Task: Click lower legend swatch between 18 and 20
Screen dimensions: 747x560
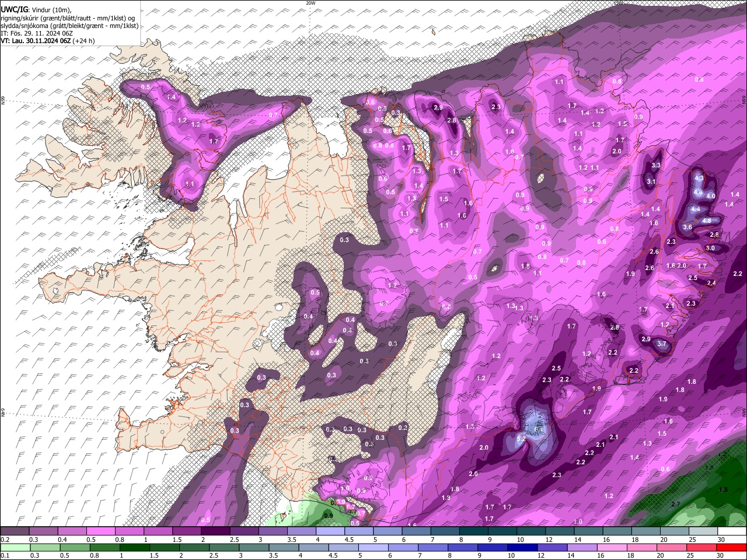Action: [641, 547]
